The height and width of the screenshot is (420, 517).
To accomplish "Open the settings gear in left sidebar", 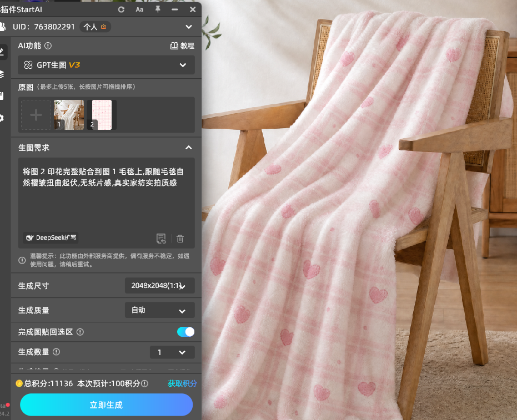I will pyautogui.click(x=2, y=118).
